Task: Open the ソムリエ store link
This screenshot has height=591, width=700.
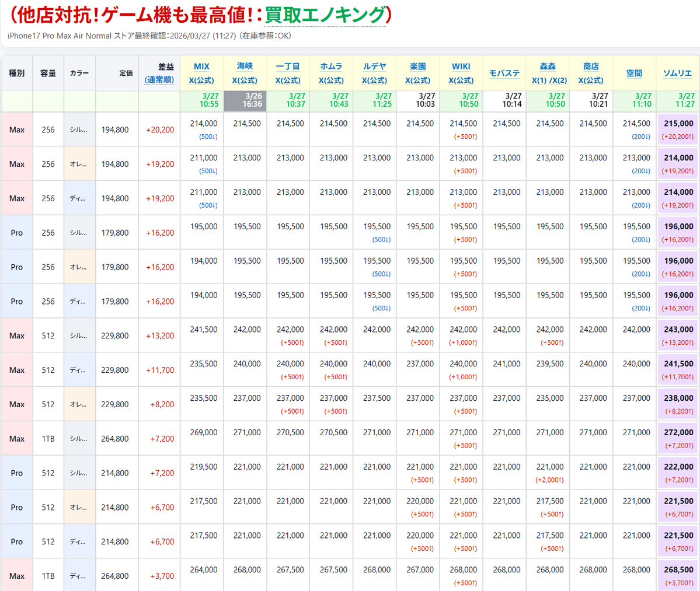Action: [677, 73]
